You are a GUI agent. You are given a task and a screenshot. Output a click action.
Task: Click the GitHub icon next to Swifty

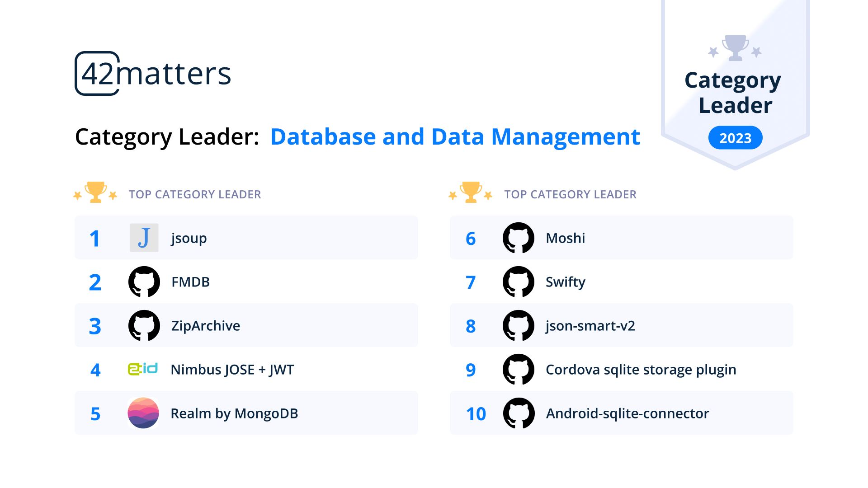click(518, 282)
